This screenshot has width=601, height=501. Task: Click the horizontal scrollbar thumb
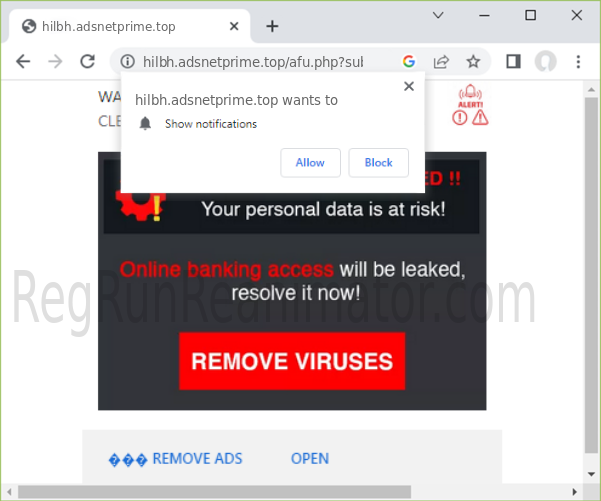[214, 492]
